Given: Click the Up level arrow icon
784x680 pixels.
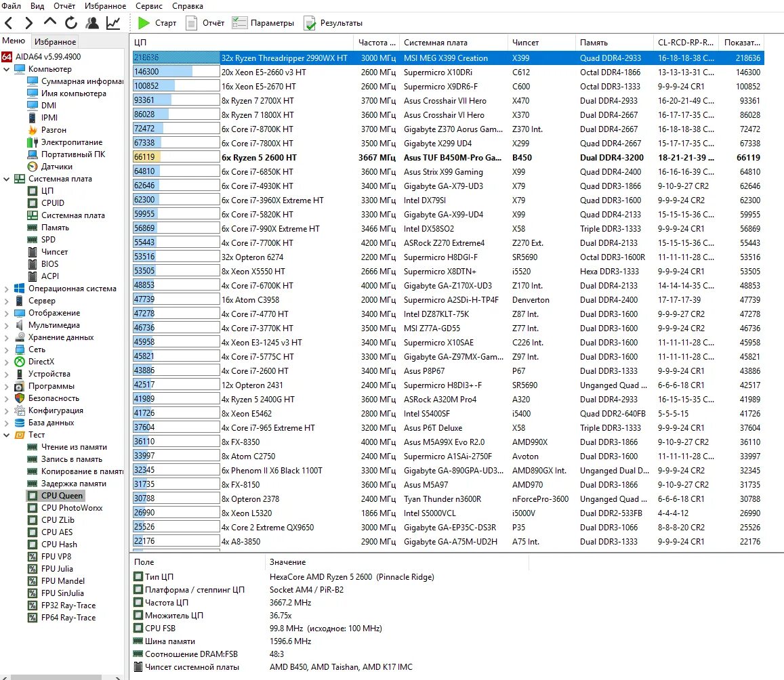Looking at the screenshot, I should pos(50,22).
